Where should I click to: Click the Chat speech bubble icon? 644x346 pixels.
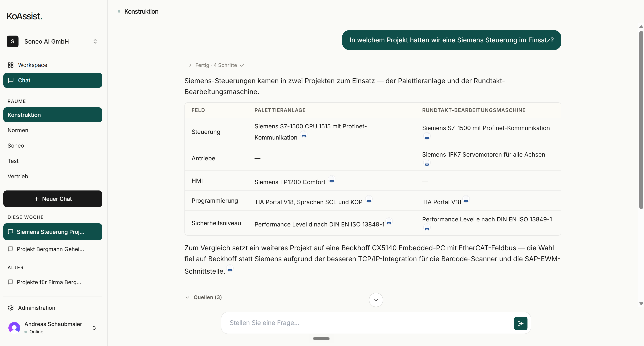(x=11, y=80)
